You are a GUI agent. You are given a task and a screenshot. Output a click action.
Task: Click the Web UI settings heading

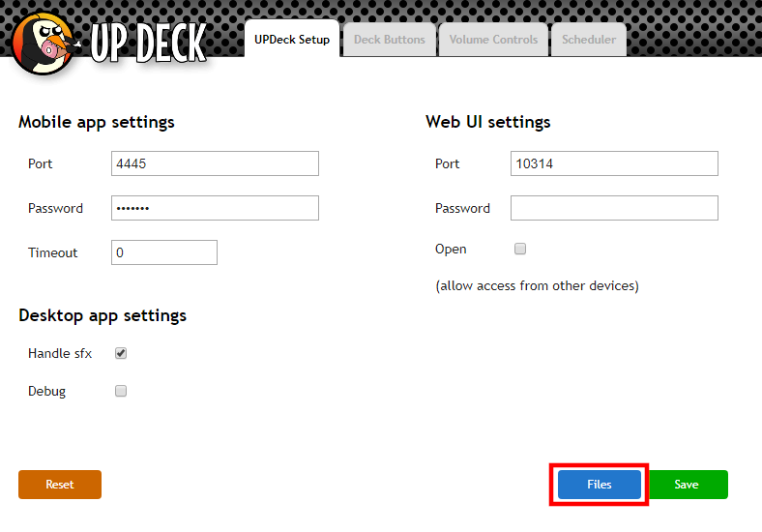coord(488,122)
